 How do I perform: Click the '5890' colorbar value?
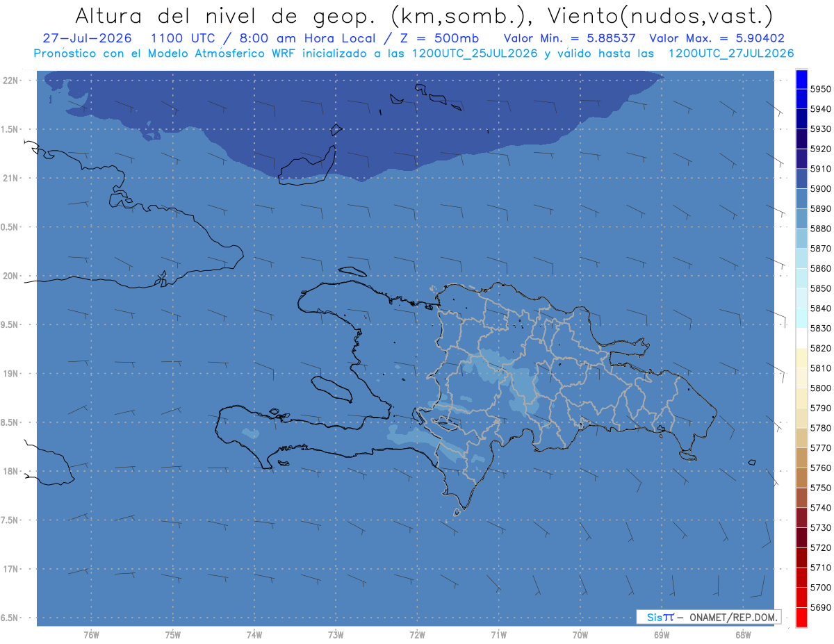[x=821, y=209]
